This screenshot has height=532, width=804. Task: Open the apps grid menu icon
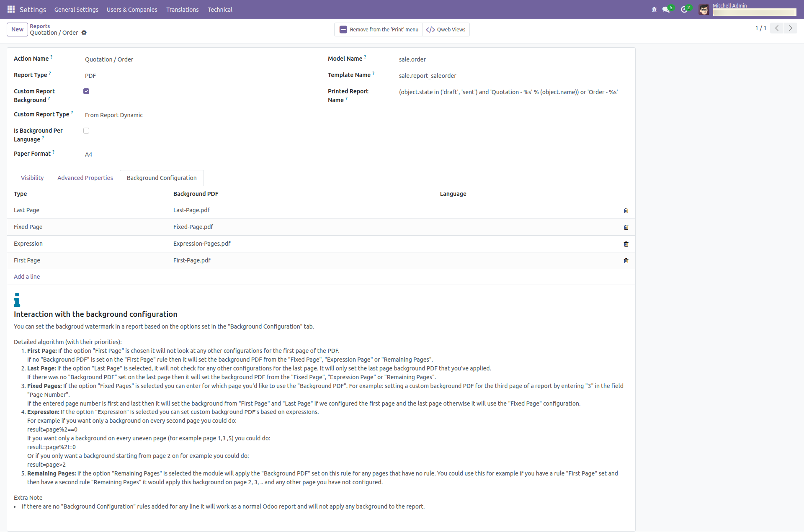[x=11, y=9]
